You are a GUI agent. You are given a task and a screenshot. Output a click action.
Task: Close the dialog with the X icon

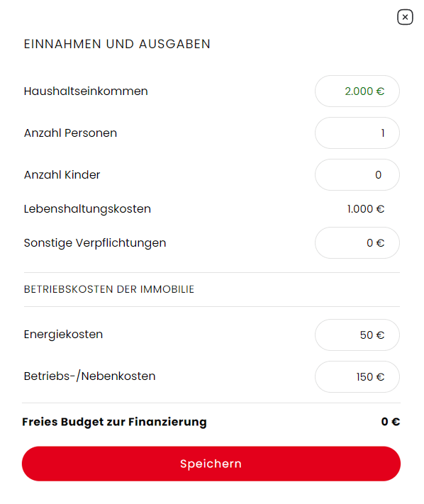pyautogui.click(x=405, y=17)
